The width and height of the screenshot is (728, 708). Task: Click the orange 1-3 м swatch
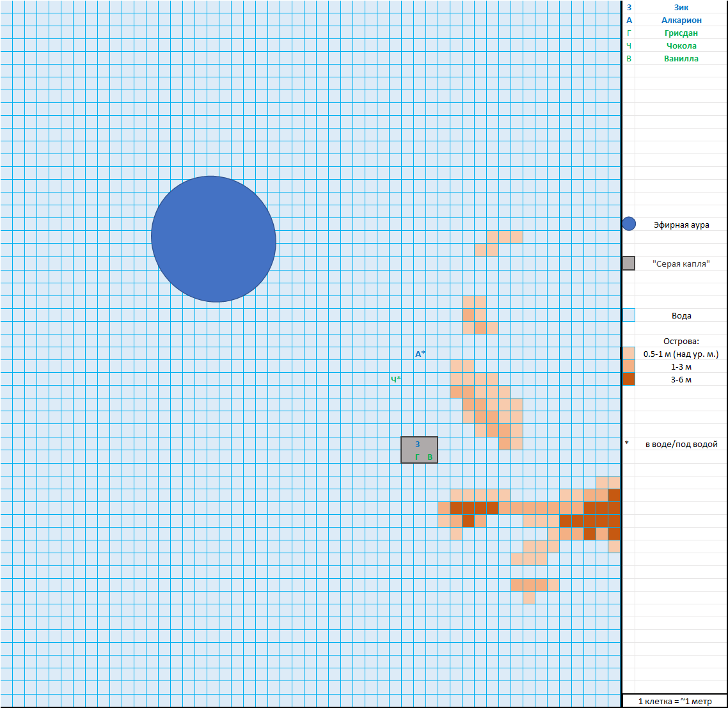coord(629,366)
